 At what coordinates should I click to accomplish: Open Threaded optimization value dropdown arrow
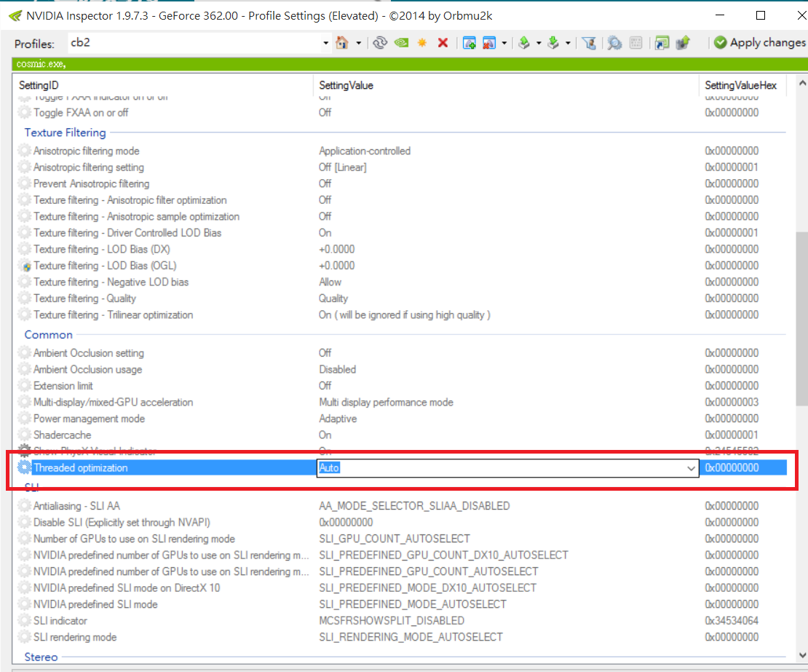(x=691, y=468)
